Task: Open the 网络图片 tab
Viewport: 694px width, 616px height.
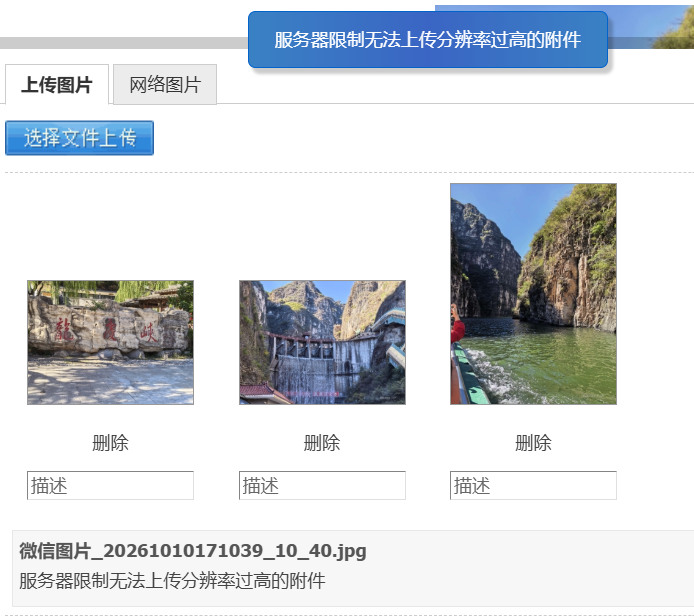Action: (x=165, y=85)
